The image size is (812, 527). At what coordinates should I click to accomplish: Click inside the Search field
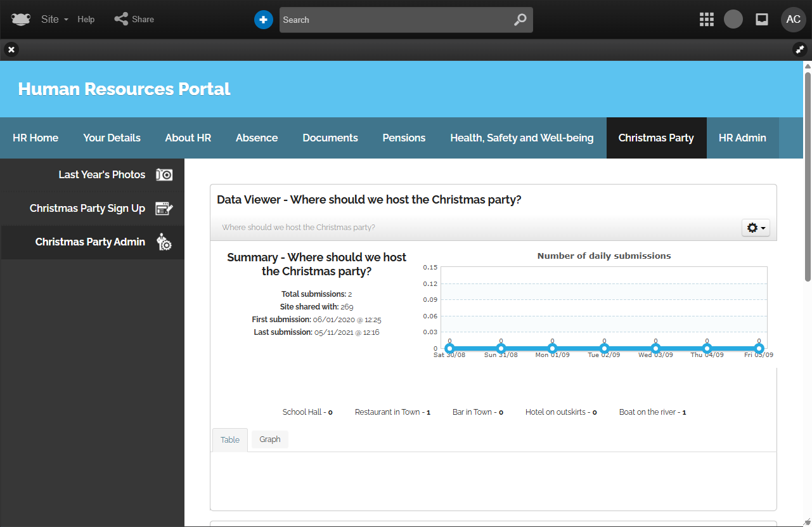[x=393, y=20]
